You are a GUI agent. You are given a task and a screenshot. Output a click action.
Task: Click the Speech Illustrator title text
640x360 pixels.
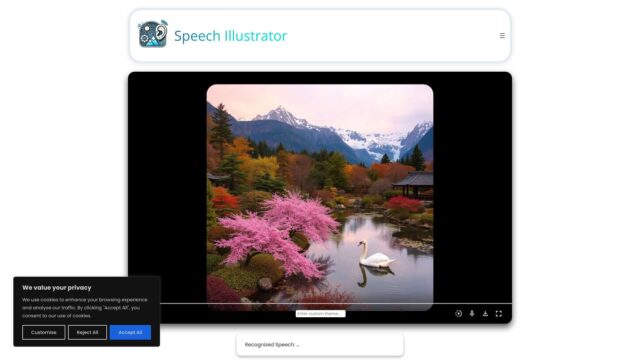click(231, 36)
